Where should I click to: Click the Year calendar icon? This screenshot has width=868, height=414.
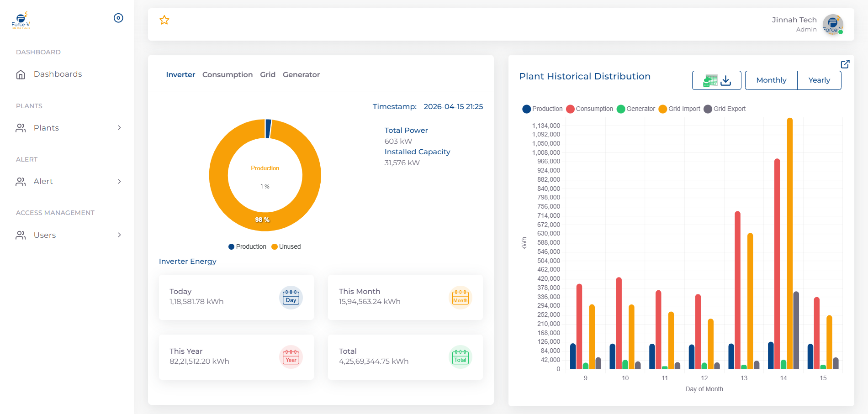291,357
